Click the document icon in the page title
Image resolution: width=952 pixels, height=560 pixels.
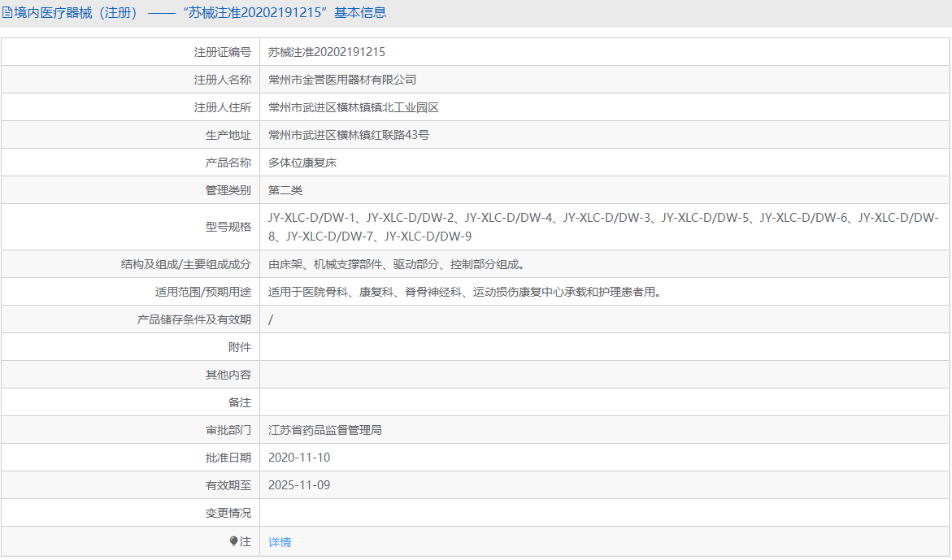[7, 13]
